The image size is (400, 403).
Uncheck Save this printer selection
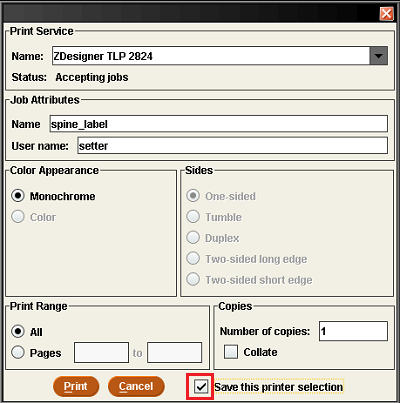point(201,386)
